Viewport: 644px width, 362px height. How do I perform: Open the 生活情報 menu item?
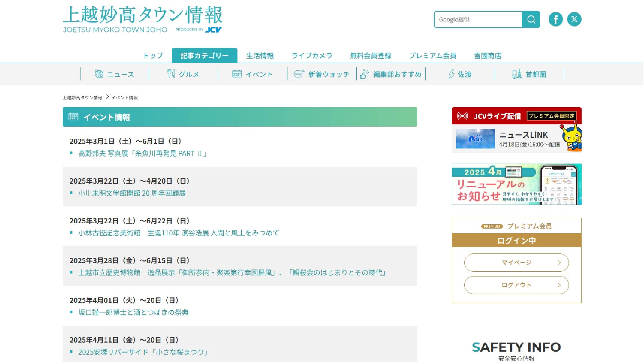(x=260, y=56)
